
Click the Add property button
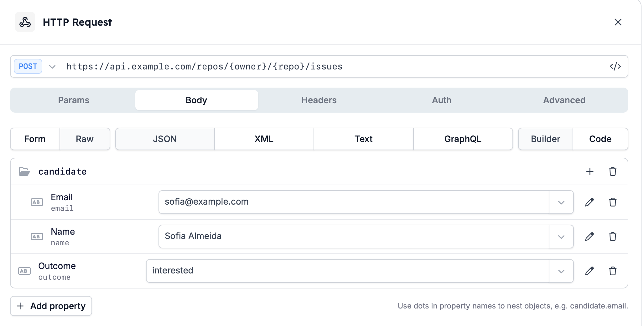point(51,306)
